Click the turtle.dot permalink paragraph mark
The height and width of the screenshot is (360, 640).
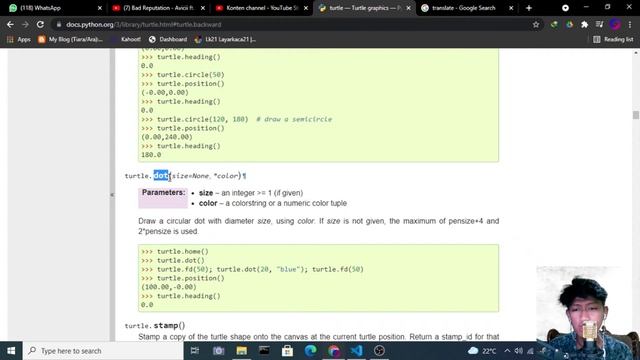[x=244, y=176]
